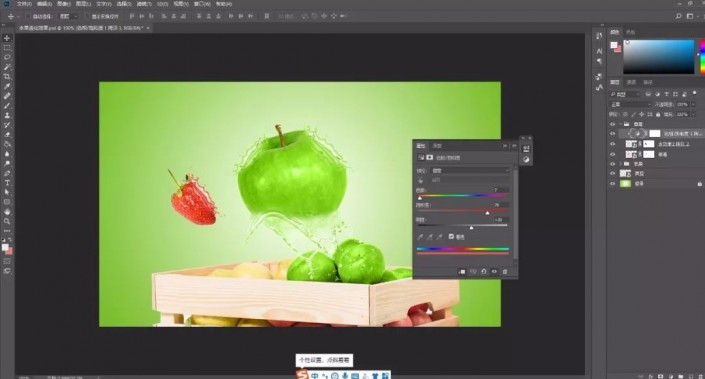Filter layers by adjustment layer icon
Viewport: 705px width, 379px height.
pos(657,94)
